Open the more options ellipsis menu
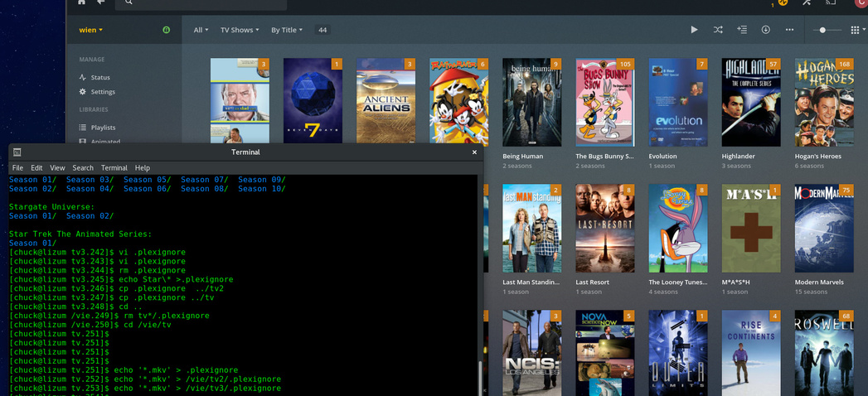This screenshot has width=868, height=396. click(x=789, y=30)
